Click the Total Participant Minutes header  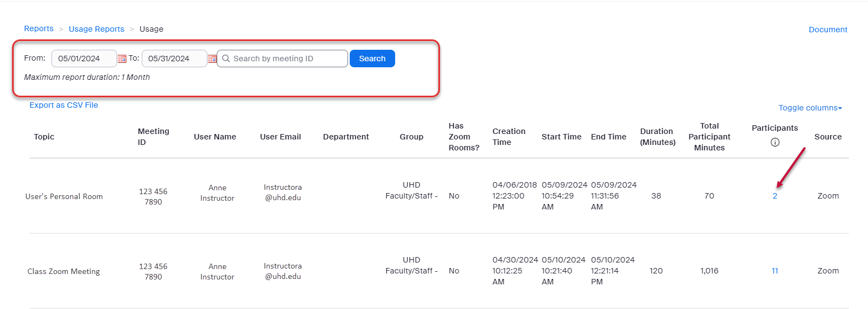click(709, 137)
